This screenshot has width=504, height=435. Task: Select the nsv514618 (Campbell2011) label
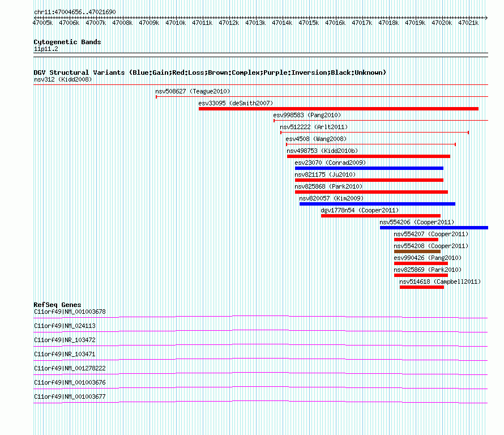point(440,282)
